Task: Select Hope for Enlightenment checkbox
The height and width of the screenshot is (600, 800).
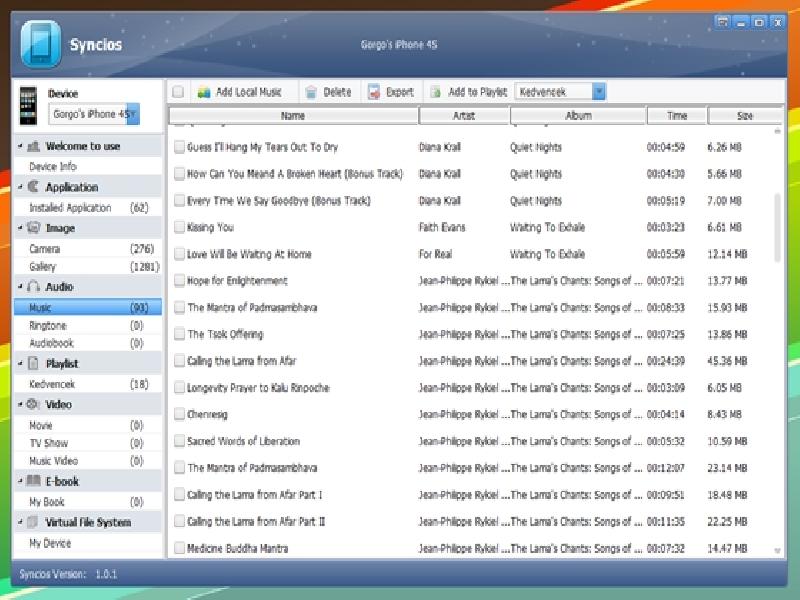Action: (179, 281)
